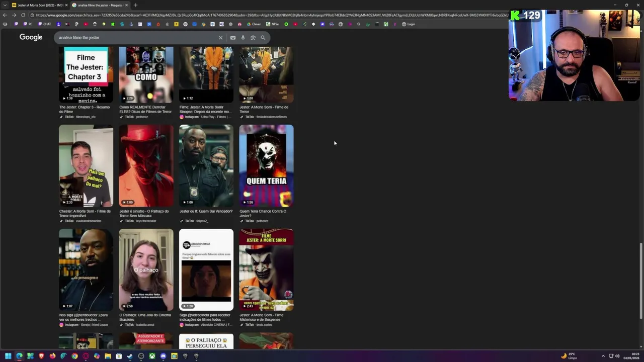
Task: Click the title link Jester ou It: Quem Sai Vencedor?
Action: coord(206,211)
